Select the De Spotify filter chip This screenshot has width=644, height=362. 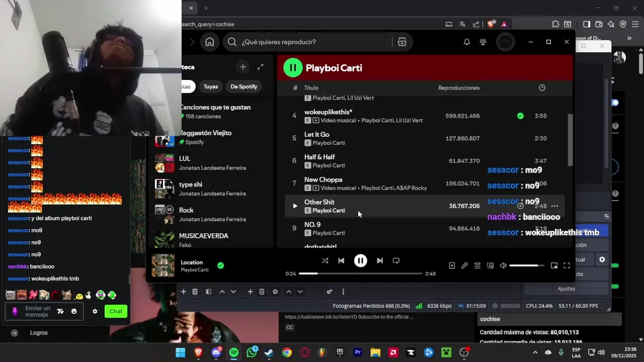pos(244,86)
